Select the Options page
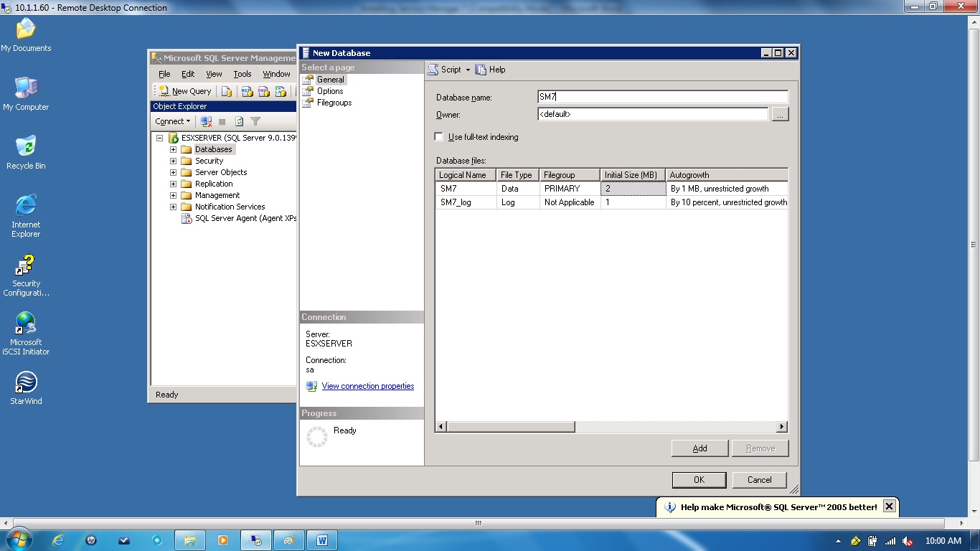 click(x=330, y=91)
